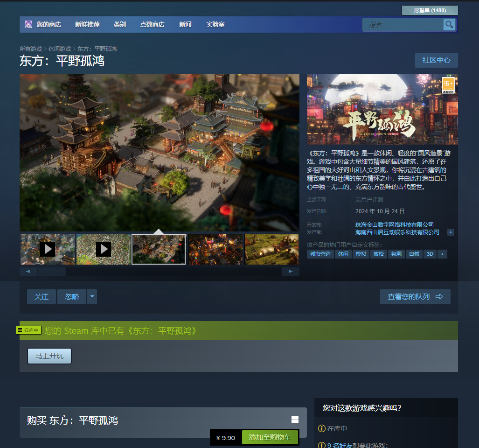Click the 东方：平野孤鸿 breadcrumb link
The height and width of the screenshot is (448, 479).
[x=97, y=49]
